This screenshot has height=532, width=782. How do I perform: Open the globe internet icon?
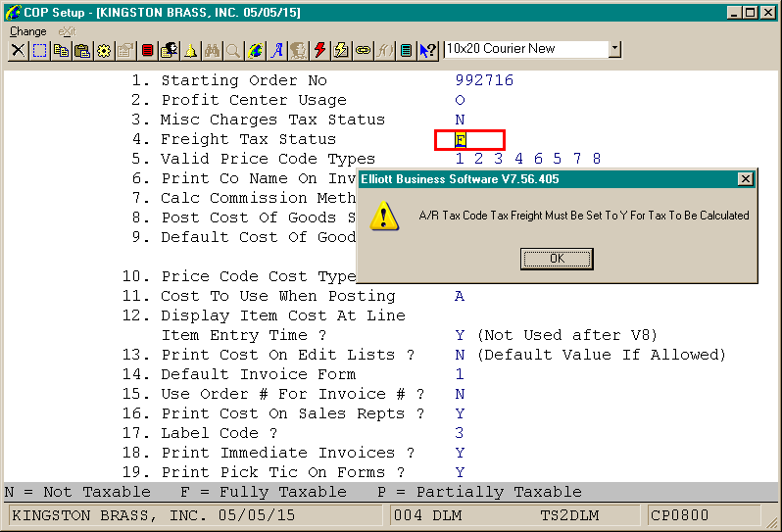point(255,50)
